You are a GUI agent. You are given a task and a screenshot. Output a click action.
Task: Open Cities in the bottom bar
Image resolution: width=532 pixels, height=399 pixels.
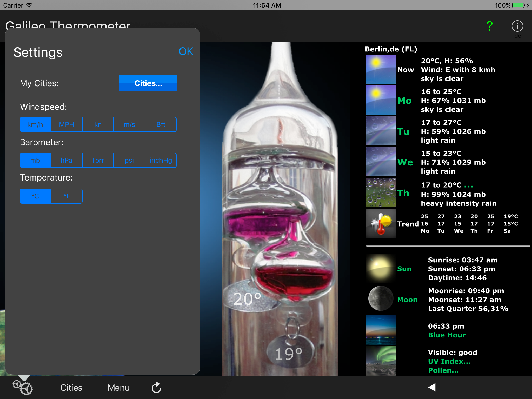pyautogui.click(x=71, y=388)
